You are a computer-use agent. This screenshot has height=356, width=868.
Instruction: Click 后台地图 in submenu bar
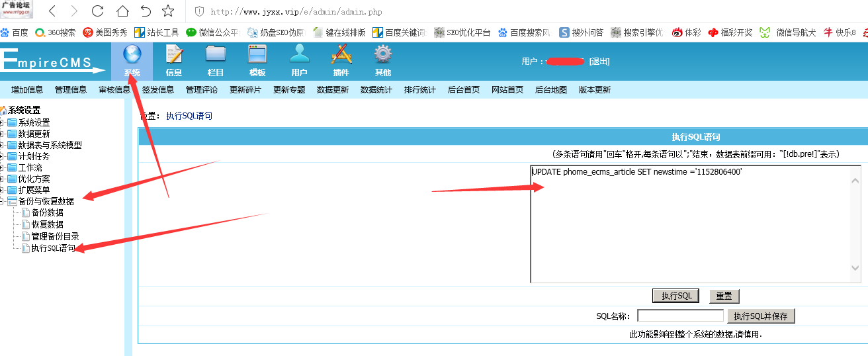point(551,90)
